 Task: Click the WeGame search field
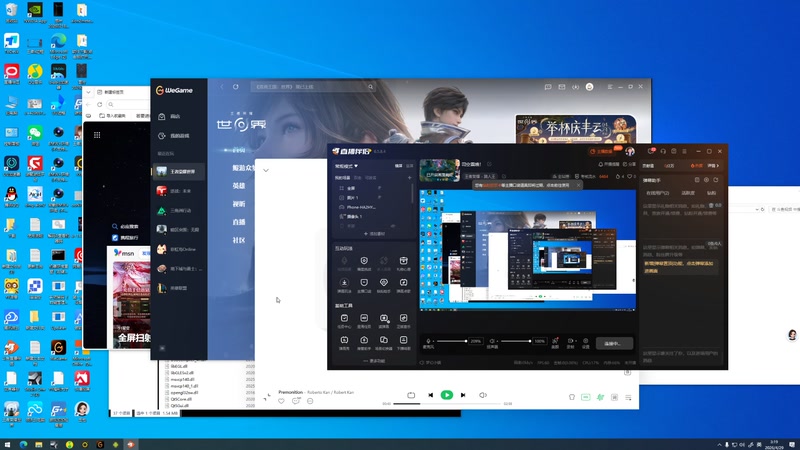[312, 87]
